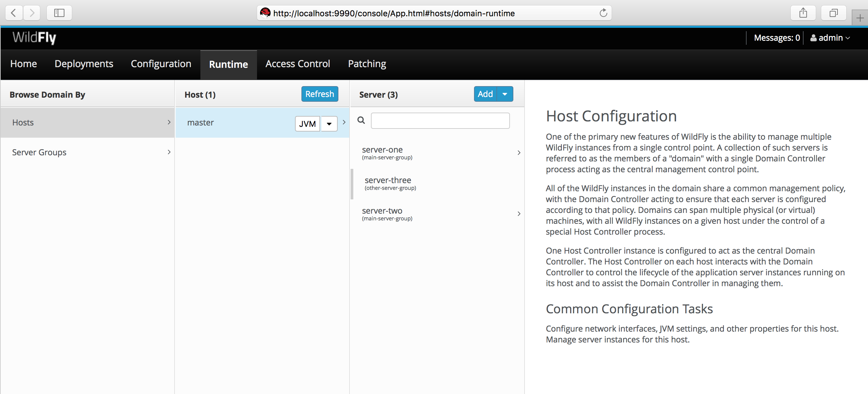Click the Add server button
The width and height of the screenshot is (868, 394).
pos(485,94)
